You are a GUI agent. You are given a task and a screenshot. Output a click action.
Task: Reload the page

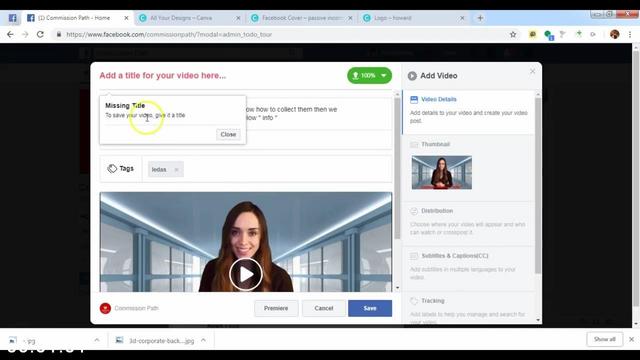pyautogui.click(x=40, y=35)
